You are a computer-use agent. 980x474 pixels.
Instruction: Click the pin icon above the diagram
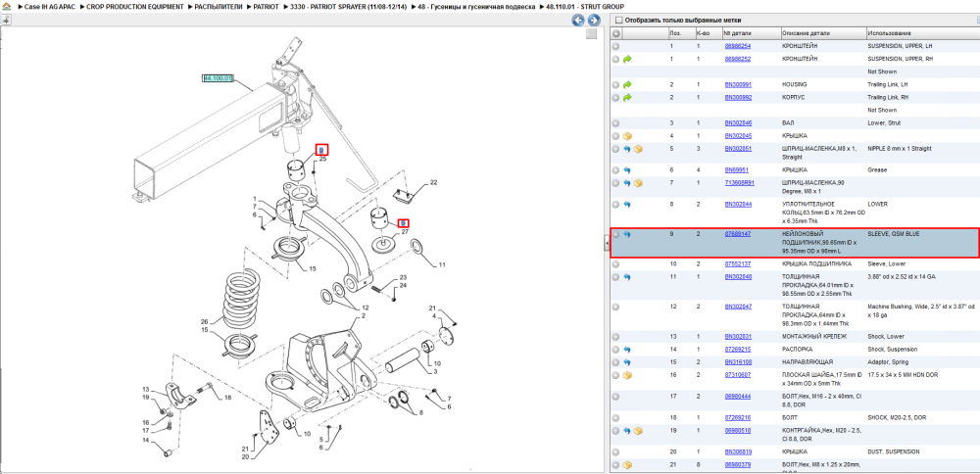coord(6,20)
